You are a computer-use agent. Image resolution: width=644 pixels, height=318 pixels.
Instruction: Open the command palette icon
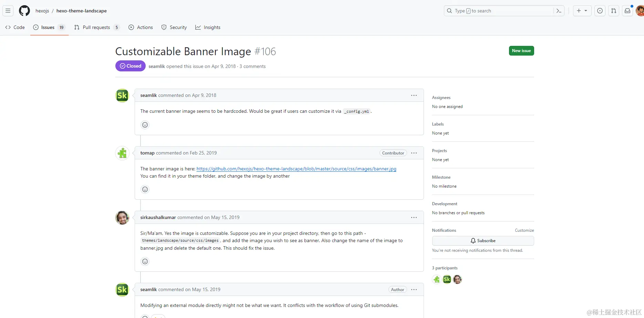[559, 11]
